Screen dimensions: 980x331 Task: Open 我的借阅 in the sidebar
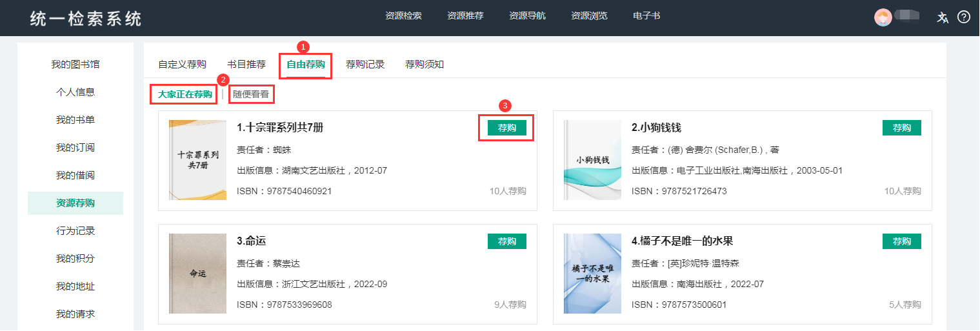[x=75, y=176]
